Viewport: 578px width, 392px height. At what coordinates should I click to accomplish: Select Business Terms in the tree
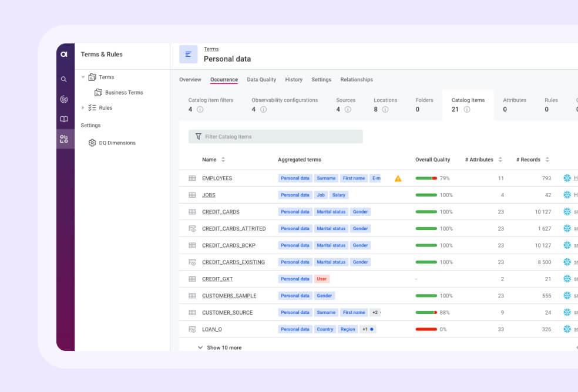tap(123, 93)
